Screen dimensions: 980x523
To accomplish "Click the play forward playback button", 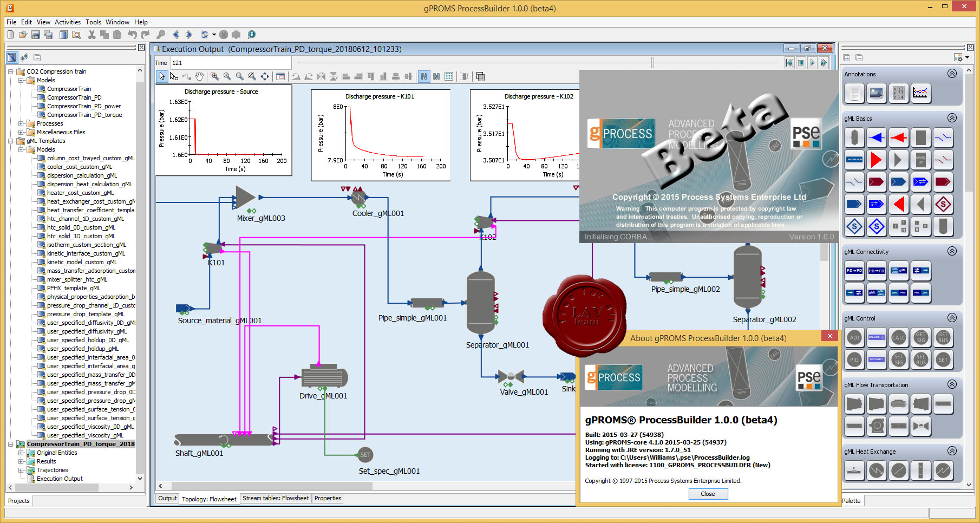I will (812, 63).
